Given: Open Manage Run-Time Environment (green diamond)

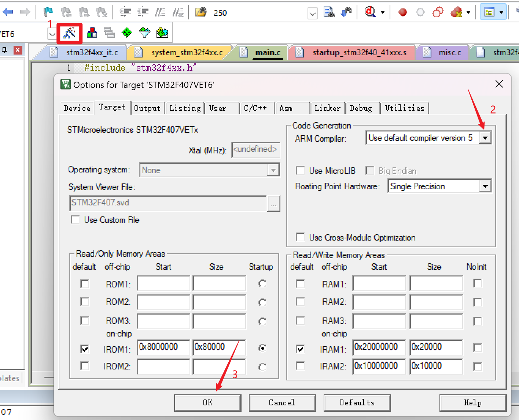Looking at the screenshot, I should [x=127, y=33].
